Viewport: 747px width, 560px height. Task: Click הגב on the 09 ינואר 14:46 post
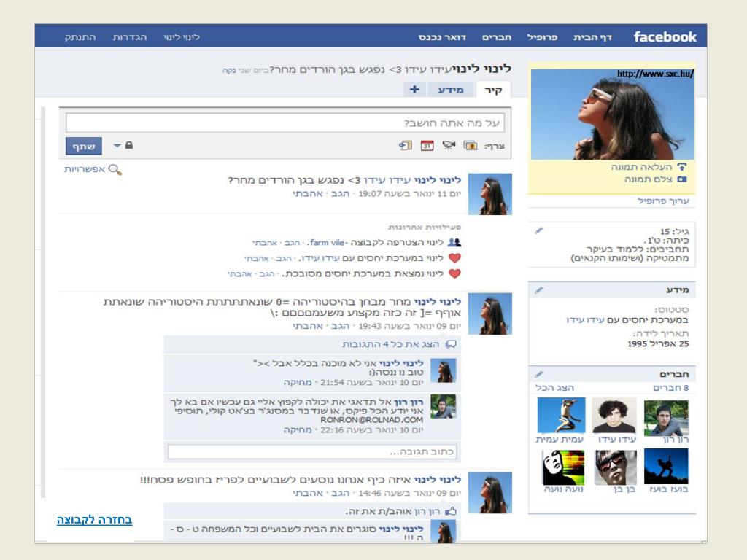pos(340,493)
